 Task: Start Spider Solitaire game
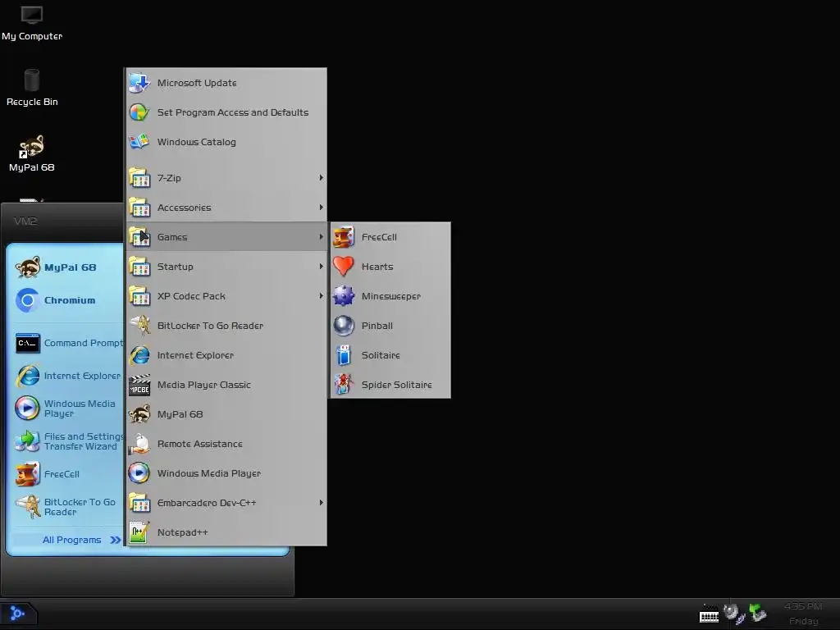[x=390, y=385]
